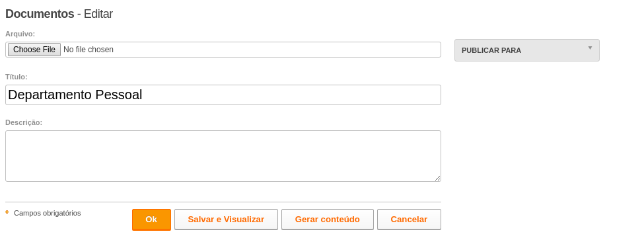
Task: Click the Choose File button
Action: [x=34, y=50]
